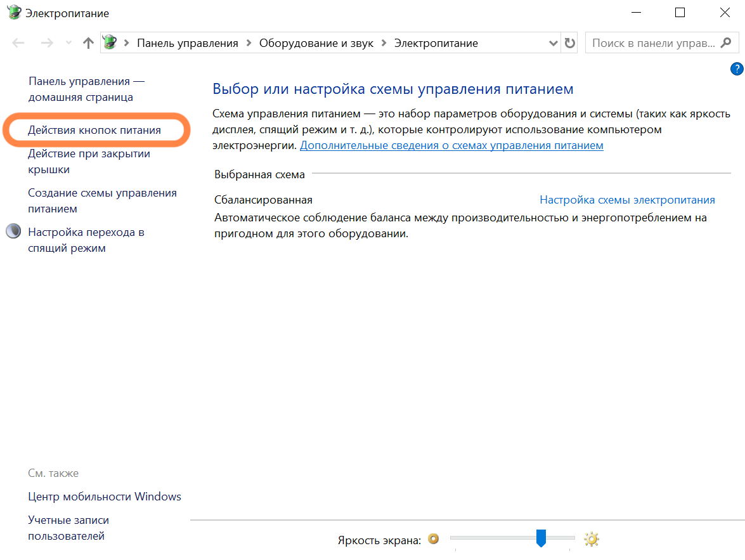Image resolution: width=745 pixels, height=560 pixels.
Task: Click the dim brightness icon left of slider
Action: 433,538
